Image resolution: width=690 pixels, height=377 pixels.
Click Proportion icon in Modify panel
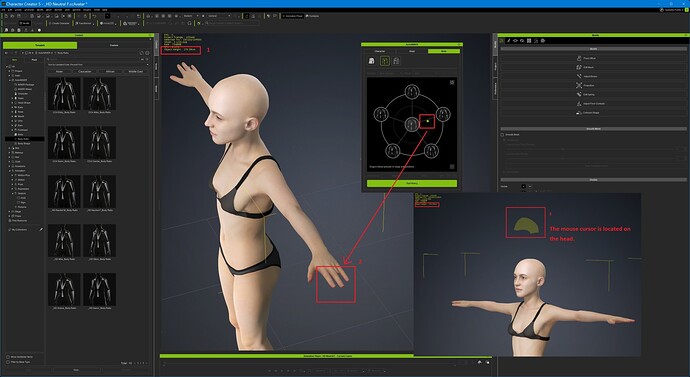click(x=579, y=85)
